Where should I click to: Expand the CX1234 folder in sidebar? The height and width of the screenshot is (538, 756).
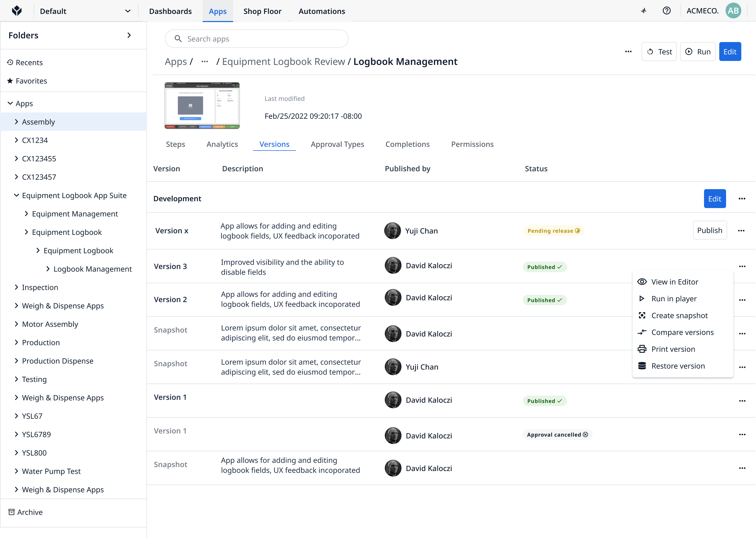[x=16, y=140]
